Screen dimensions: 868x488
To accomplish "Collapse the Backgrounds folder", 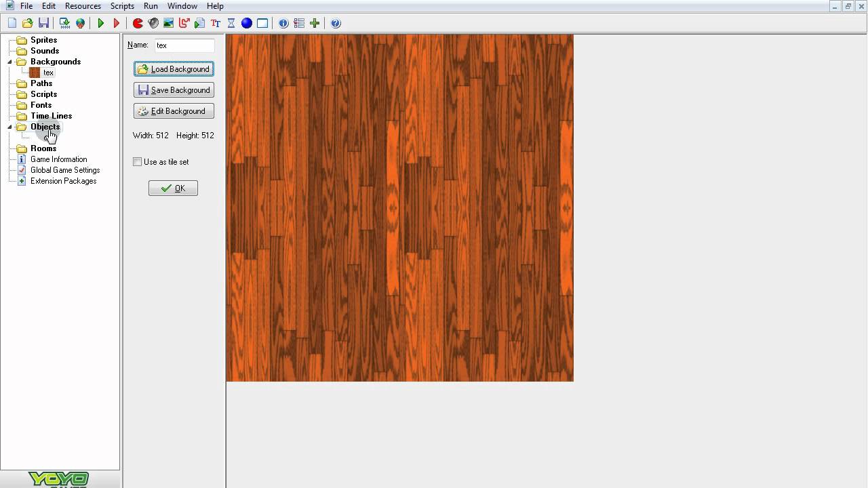I will [x=10, y=62].
